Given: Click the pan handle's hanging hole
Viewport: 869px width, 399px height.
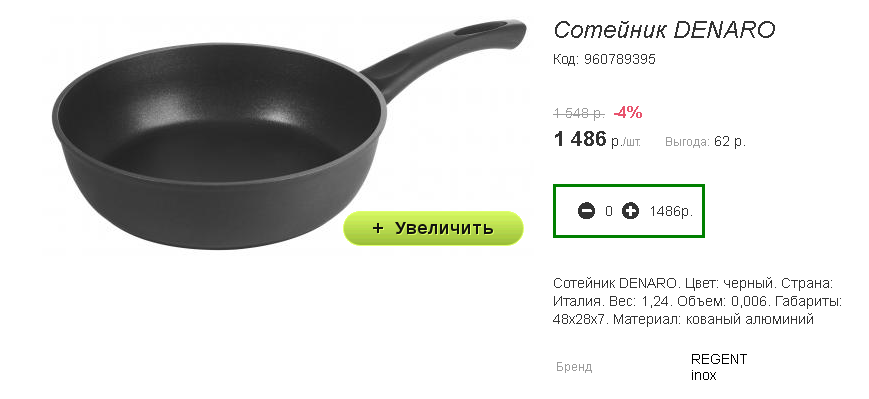Looking at the screenshot, I should tap(480, 29).
